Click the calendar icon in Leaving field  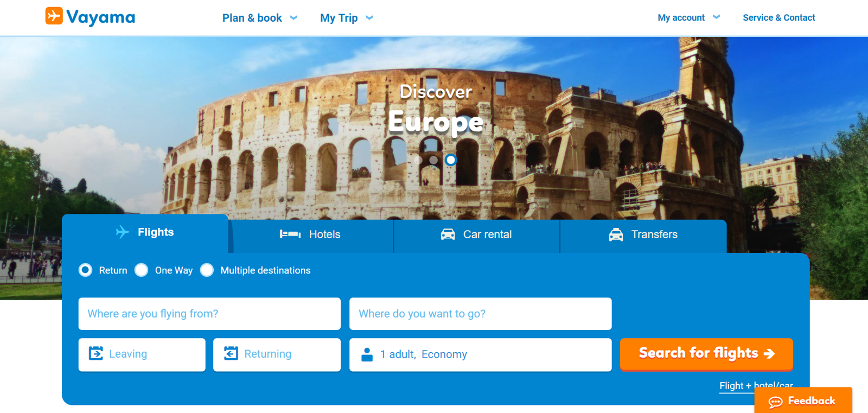(96, 353)
